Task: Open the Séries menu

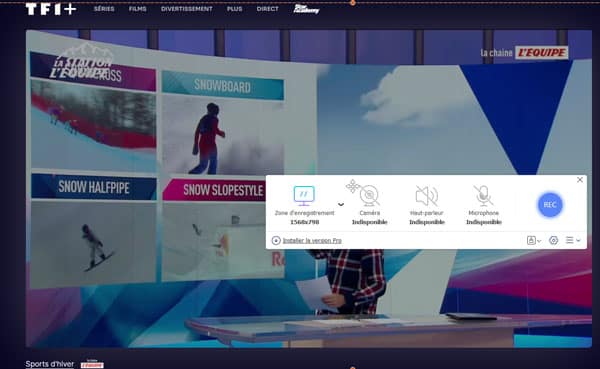Action: (x=104, y=9)
